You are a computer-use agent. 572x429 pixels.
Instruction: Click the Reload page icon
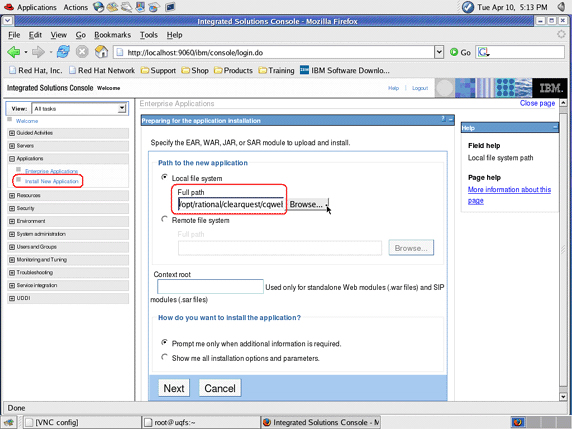pos(63,52)
